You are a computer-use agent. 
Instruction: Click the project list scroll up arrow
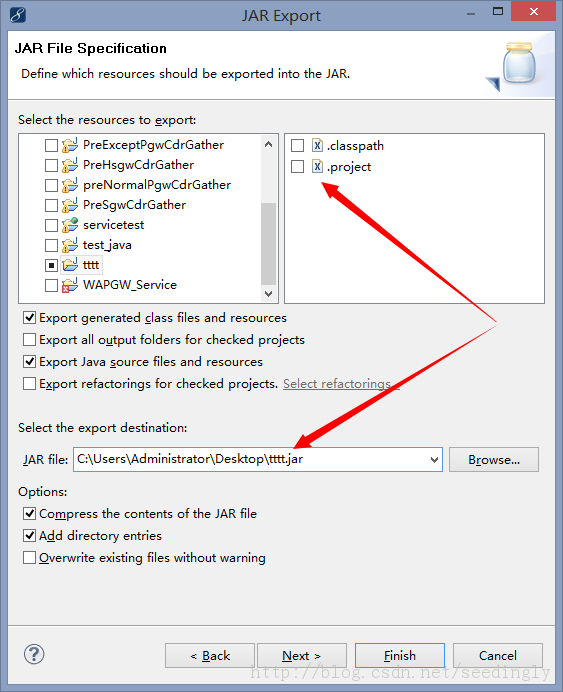pos(268,144)
